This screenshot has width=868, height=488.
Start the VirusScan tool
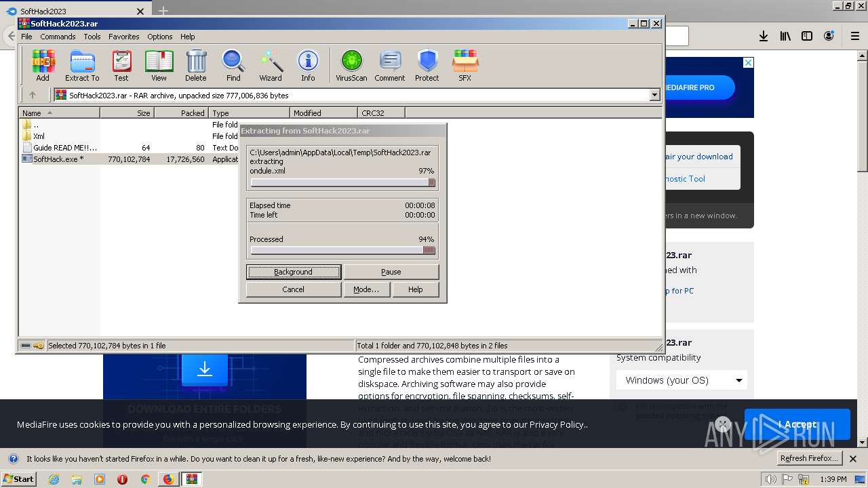351,66
